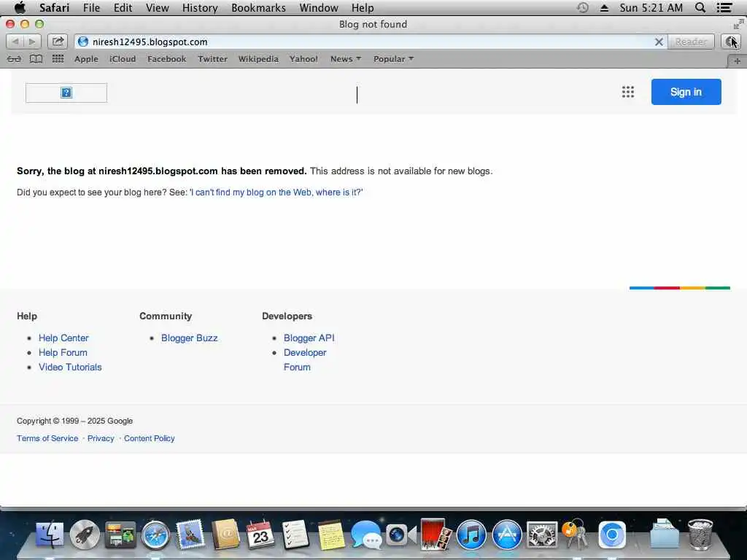Launch Contacts address book from dock
Screen dimensions: 747x560
tap(226, 534)
